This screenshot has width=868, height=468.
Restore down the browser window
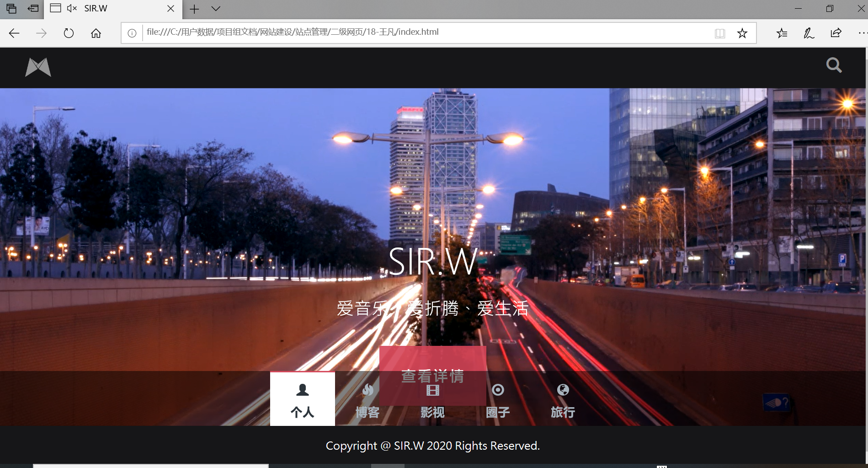[830, 9]
